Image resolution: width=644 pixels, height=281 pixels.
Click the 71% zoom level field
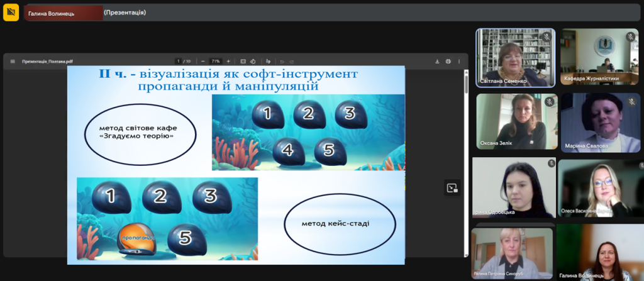pyautogui.click(x=215, y=62)
